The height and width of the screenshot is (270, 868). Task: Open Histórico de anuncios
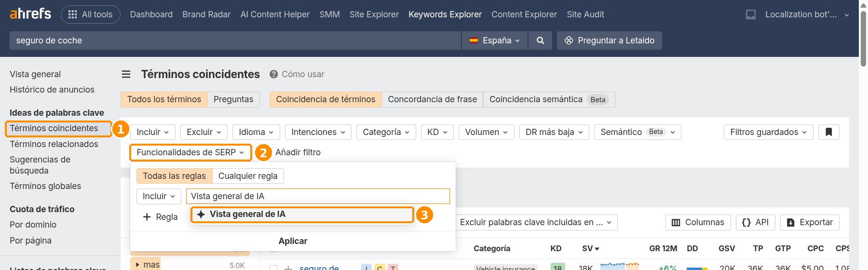pos(52,90)
